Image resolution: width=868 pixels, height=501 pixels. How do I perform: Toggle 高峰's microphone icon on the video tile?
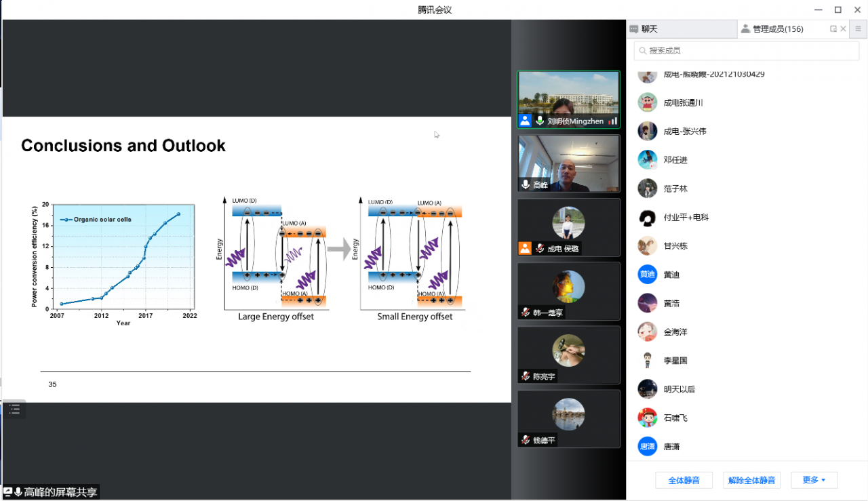(526, 184)
